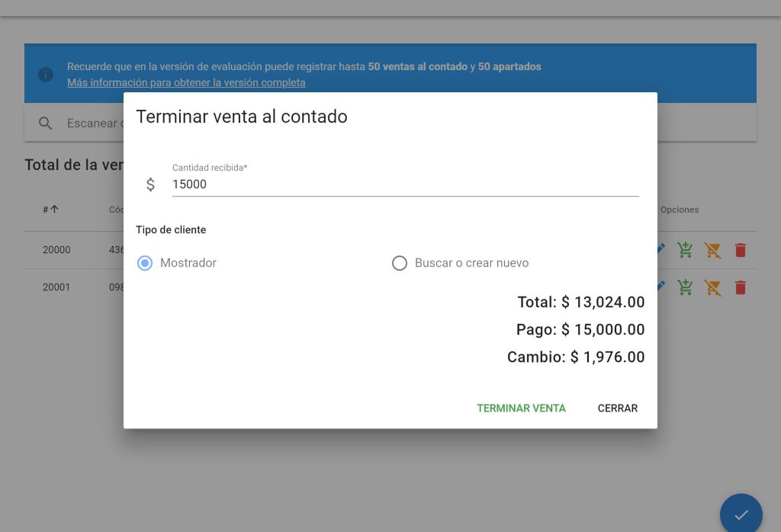
Task: Click the row number 20000 cell
Action: pos(56,250)
